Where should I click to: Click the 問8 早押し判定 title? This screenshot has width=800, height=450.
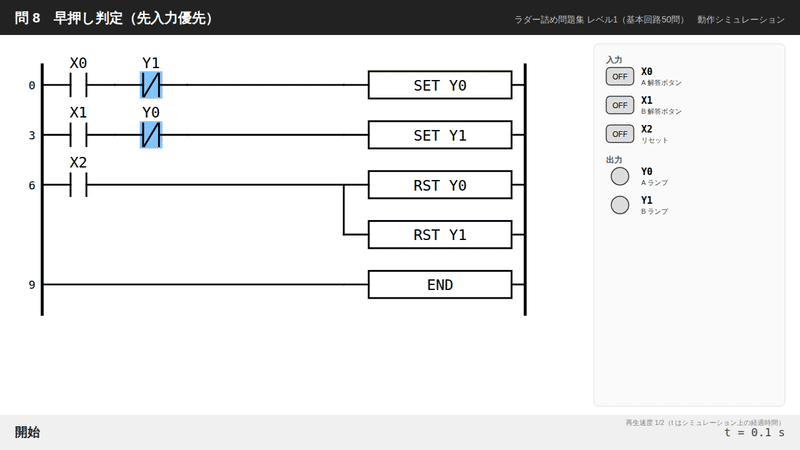pos(113,18)
